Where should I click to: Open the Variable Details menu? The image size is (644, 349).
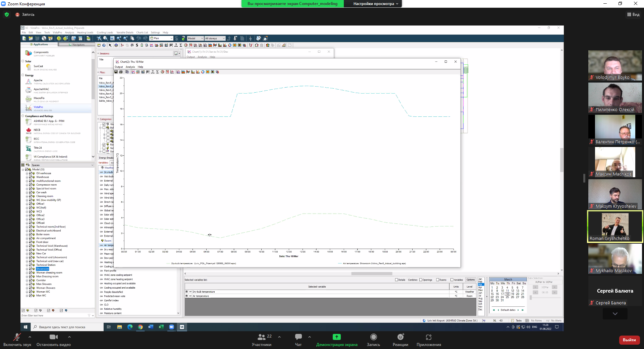pos(125,33)
